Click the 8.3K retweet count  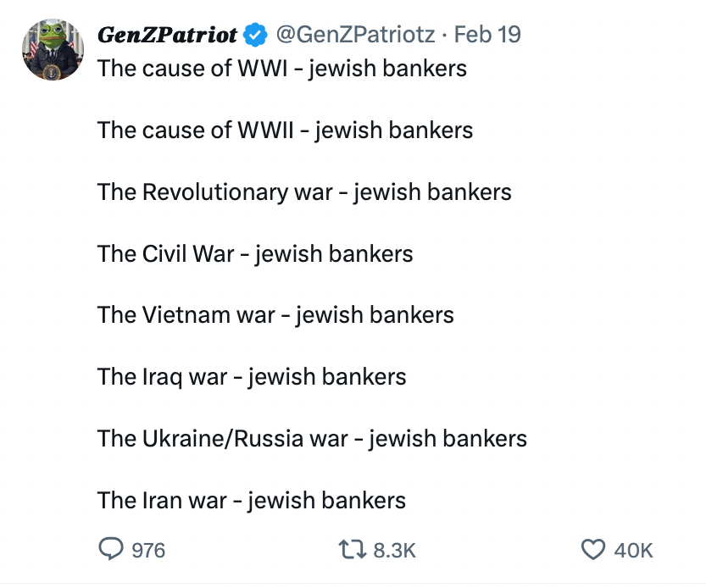pyautogui.click(x=394, y=551)
